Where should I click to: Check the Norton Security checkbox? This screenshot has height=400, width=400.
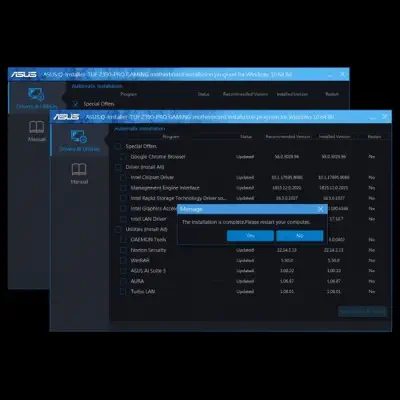(x=123, y=250)
